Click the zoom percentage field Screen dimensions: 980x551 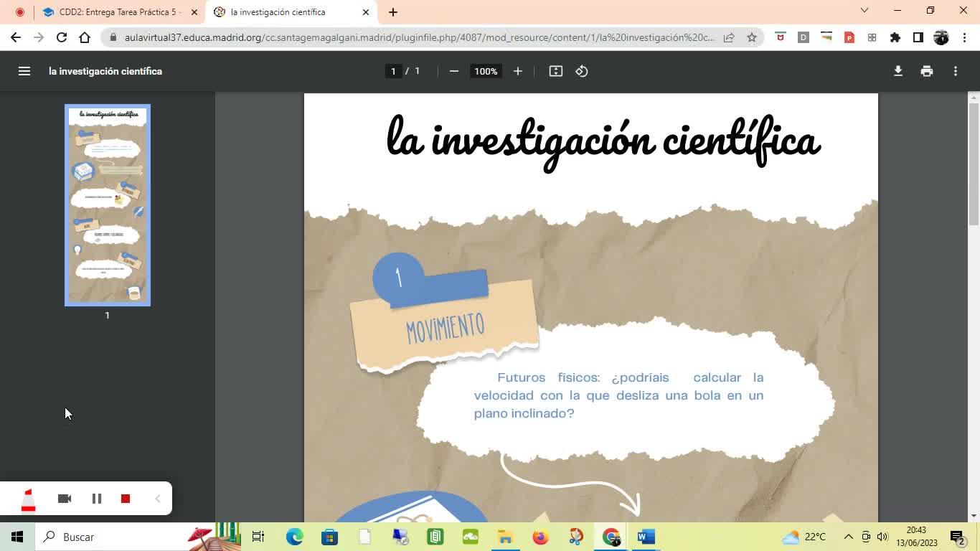tap(486, 71)
